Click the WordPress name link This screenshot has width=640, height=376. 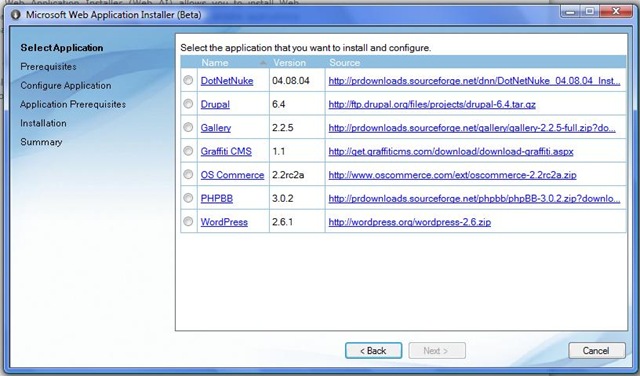coord(224,222)
